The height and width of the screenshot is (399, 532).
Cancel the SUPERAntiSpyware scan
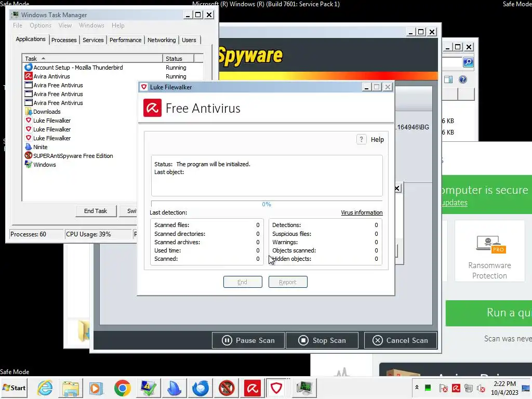click(x=401, y=340)
